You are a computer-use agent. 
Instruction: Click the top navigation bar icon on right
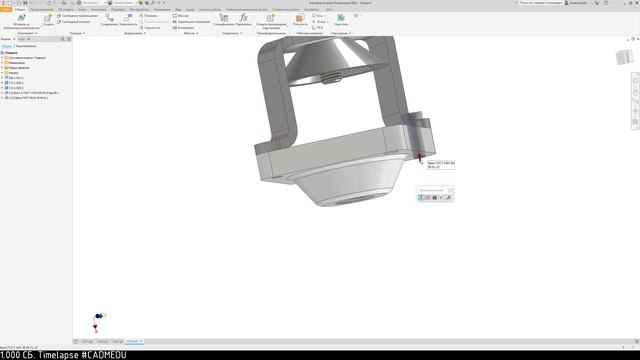tap(635, 81)
